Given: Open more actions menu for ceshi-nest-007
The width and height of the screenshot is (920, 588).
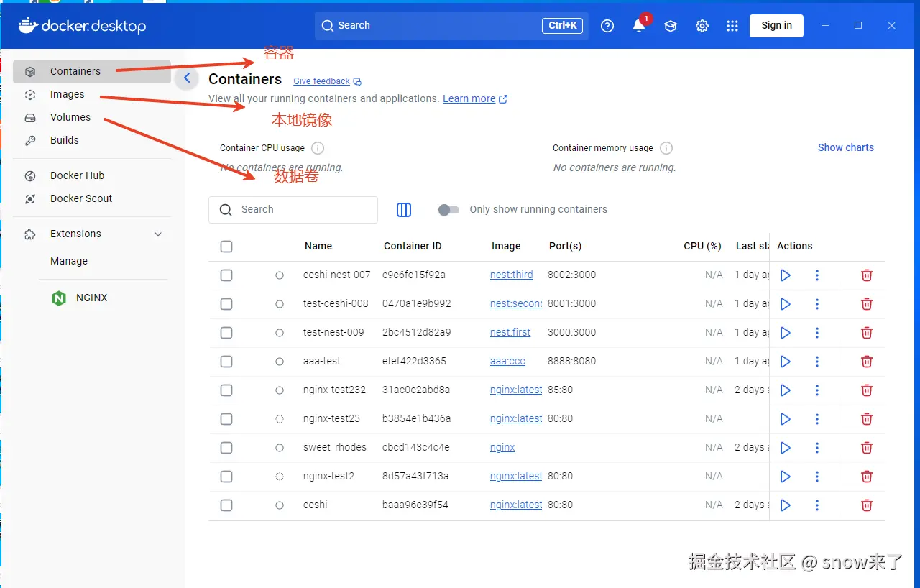Looking at the screenshot, I should (817, 275).
